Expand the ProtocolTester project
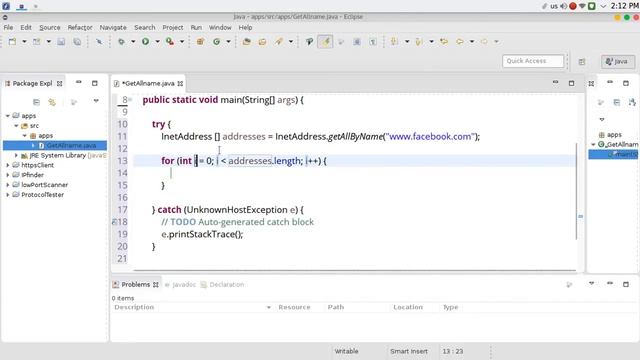The width and height of the screenshot is (640, 360). pos(8,195)
